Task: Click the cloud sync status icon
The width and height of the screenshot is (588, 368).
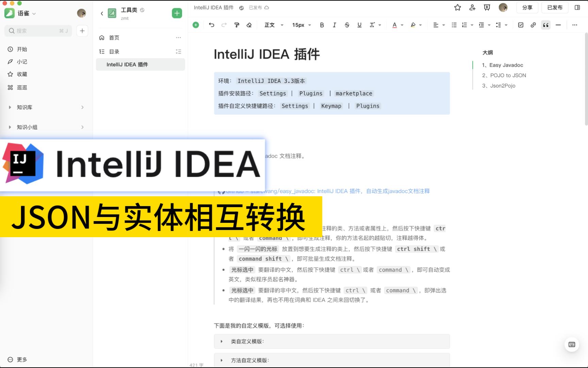Action: [x=267, y=7]
